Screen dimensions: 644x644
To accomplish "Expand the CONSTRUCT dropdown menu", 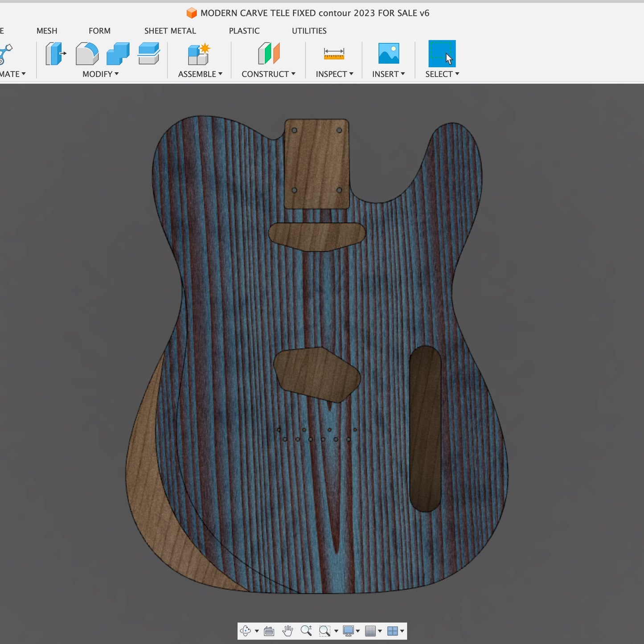I will click(268, 74).
